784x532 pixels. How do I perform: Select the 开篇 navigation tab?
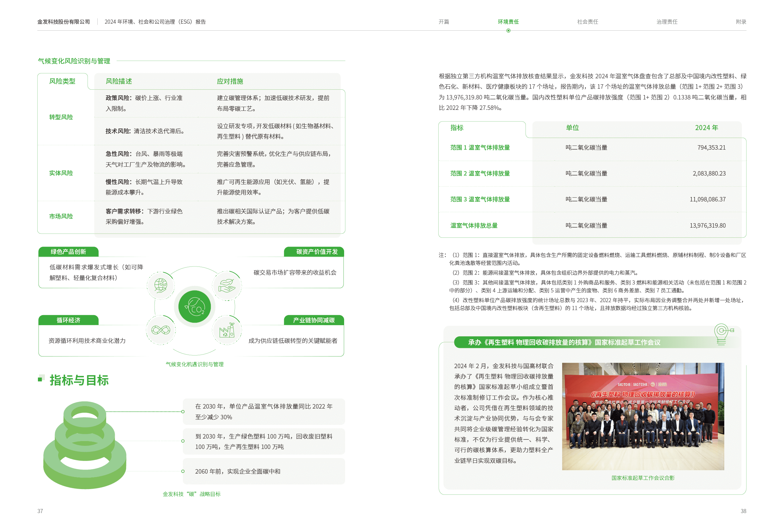444,21
